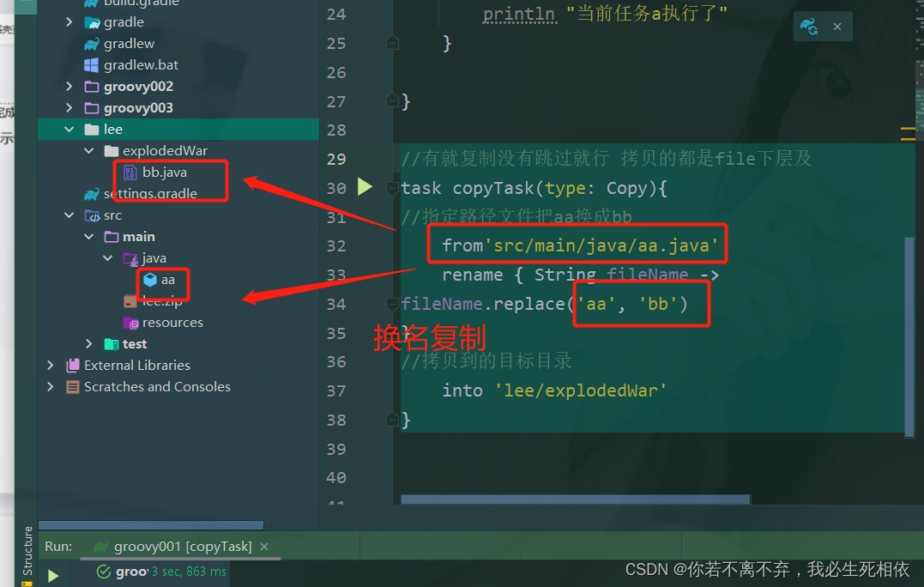Image resolution: width=924 pixels, height=587 pixels.
Task: Click the gradlew file icon
Action: tap(91, 45)
